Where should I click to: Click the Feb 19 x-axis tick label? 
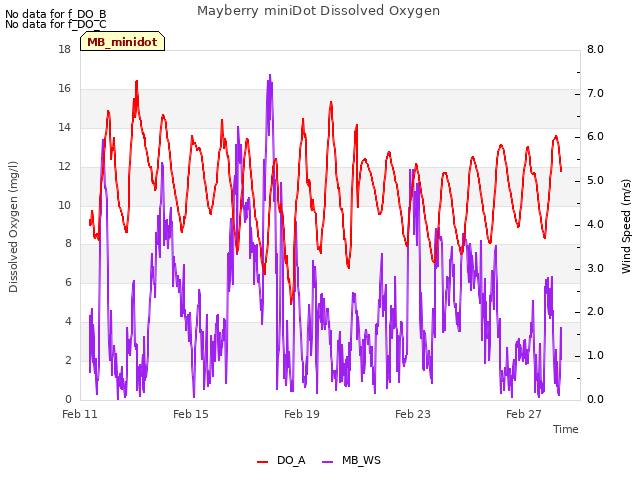pos(302,414)
